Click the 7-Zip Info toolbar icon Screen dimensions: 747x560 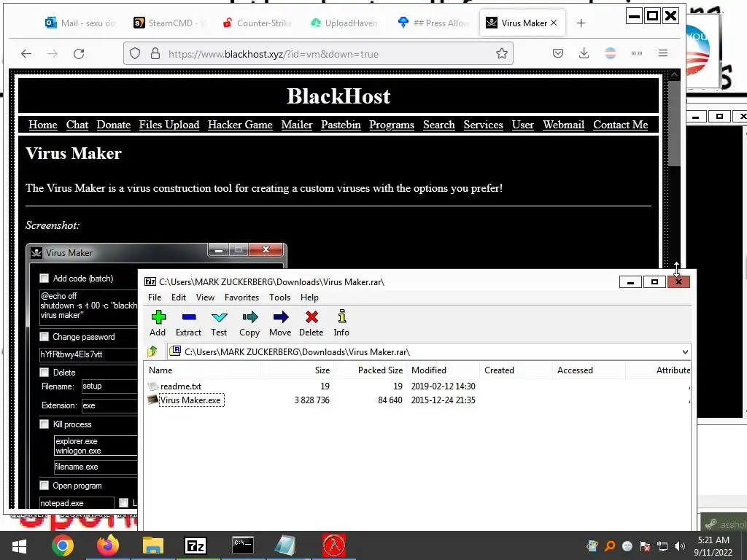(x=341, y=323)
